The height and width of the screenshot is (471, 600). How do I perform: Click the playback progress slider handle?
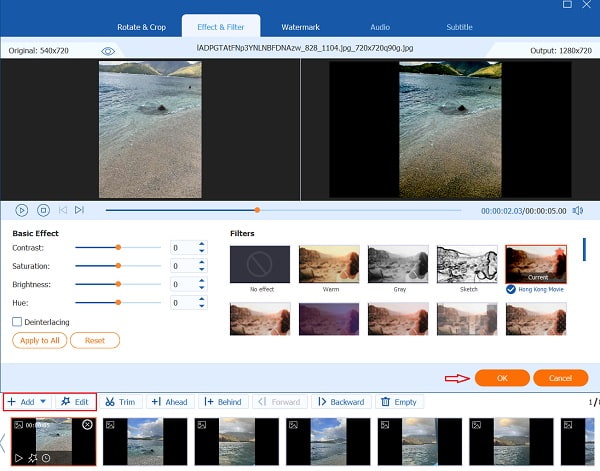[258, 210]
